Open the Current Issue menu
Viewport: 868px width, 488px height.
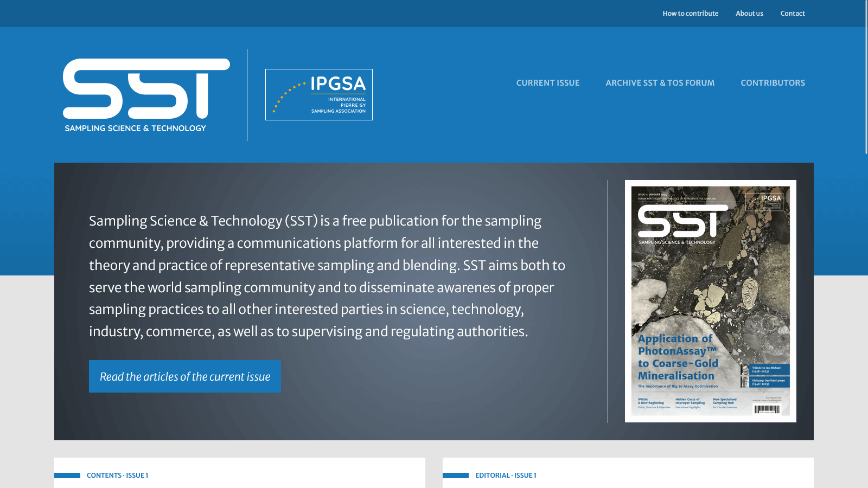(547, 83)
